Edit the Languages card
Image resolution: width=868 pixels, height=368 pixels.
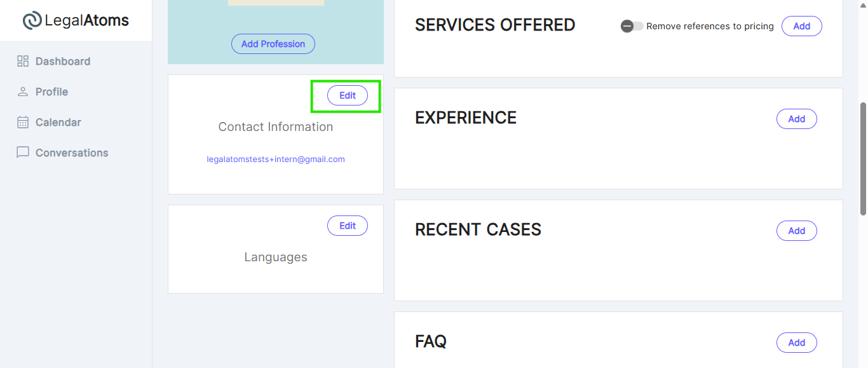[348, 226]
